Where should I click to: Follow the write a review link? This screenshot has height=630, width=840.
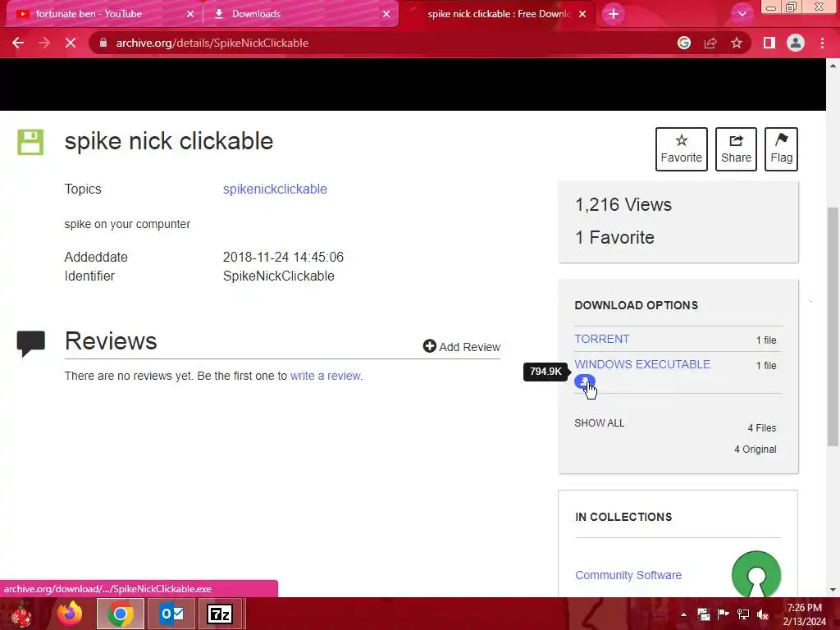[x=326, y=376]
